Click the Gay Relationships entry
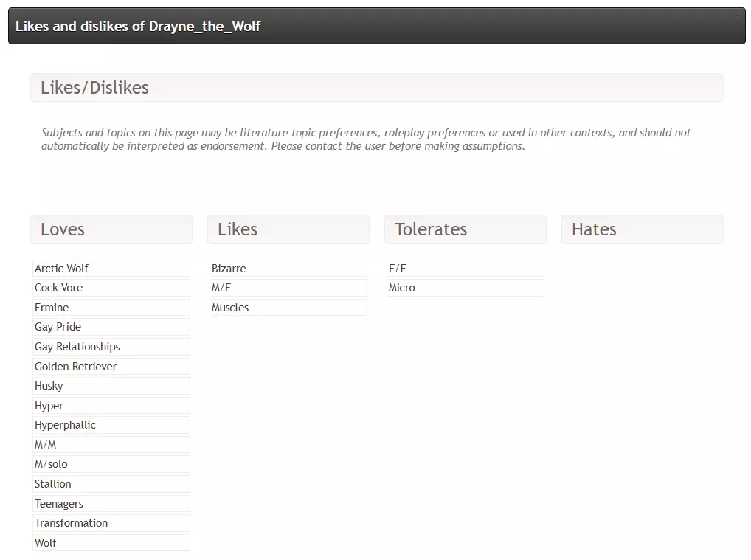Viewport: 751px width, 560px height. point(111,347)
